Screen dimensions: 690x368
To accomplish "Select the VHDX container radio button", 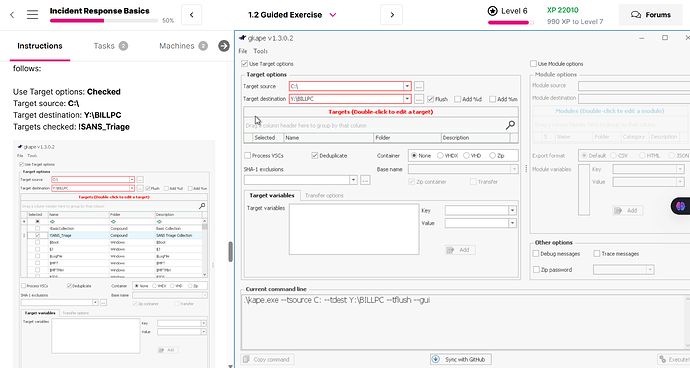I will (440, 155).
